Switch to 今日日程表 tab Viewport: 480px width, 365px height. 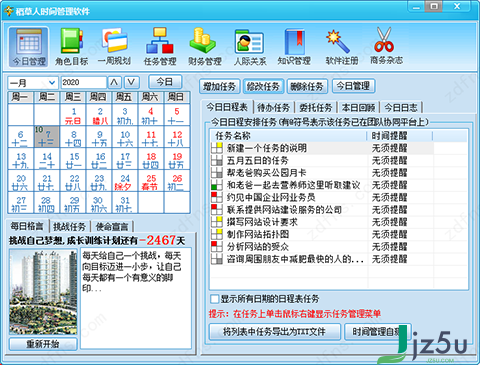[227, 107]
